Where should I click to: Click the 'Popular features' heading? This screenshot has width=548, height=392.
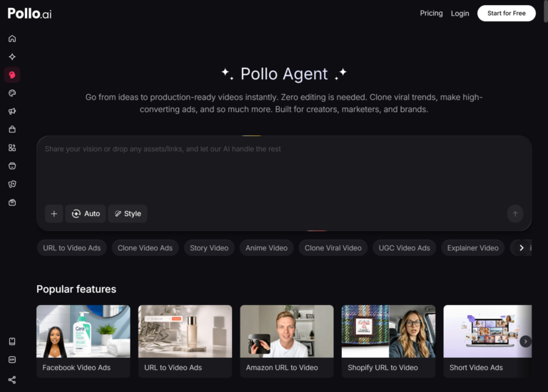(x=76, y=289)
